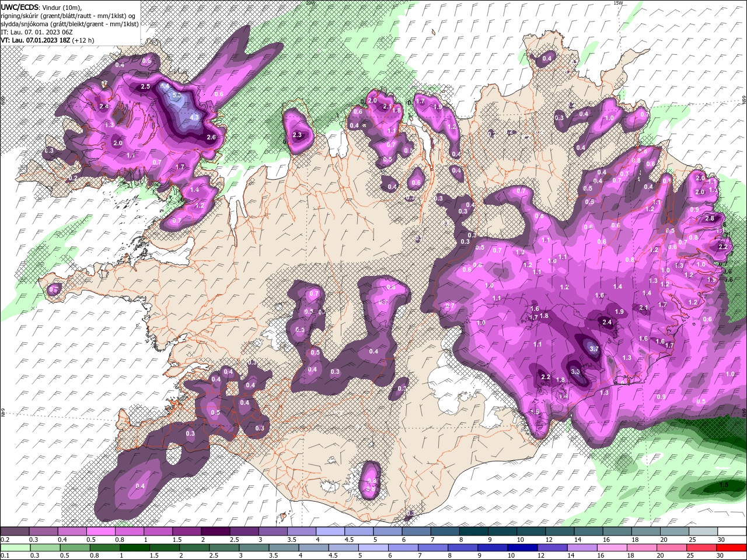This screenshot has height=560, width=747.
Task: Click the violet 12–14 rain legend swatch
Action: [553, 548]
